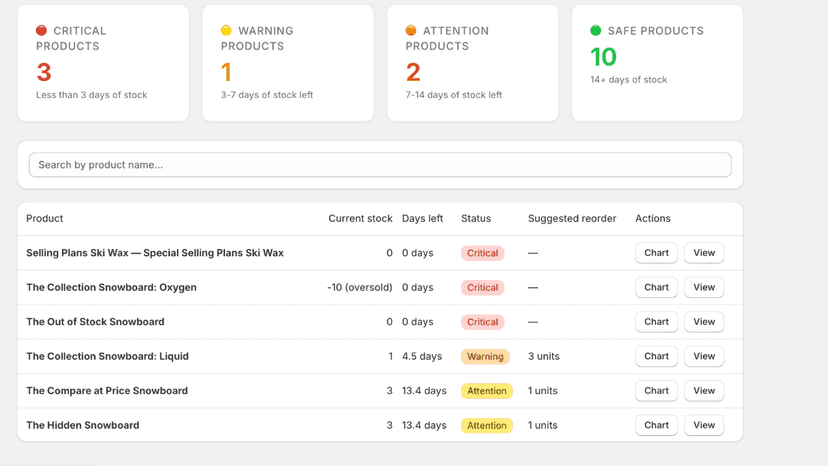Viewport: 828px width, 466px height.
Task: Click the Days left column header
Action: pyautogui.click(x=422, y=218)
